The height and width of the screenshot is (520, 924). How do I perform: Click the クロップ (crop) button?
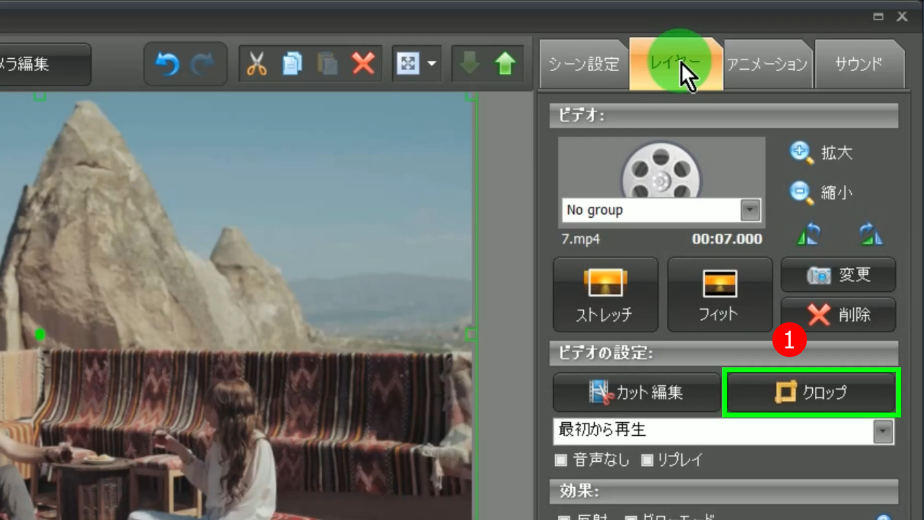tap(811, 393)
